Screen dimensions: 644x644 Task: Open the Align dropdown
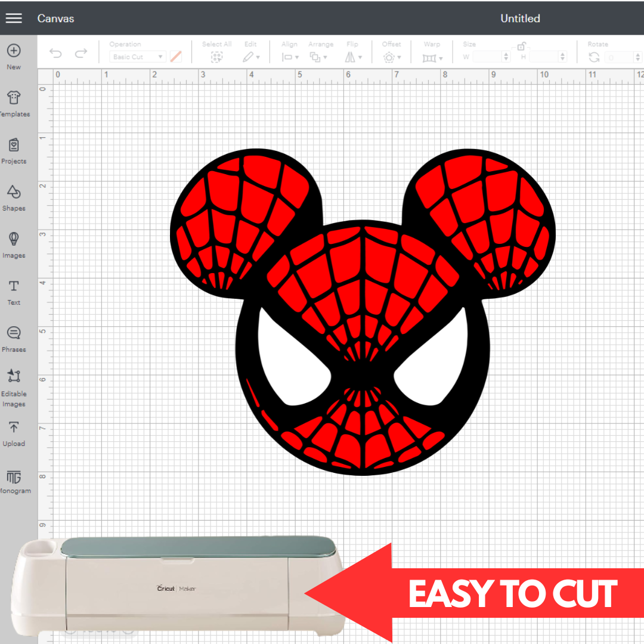click(x=290, y=57)
